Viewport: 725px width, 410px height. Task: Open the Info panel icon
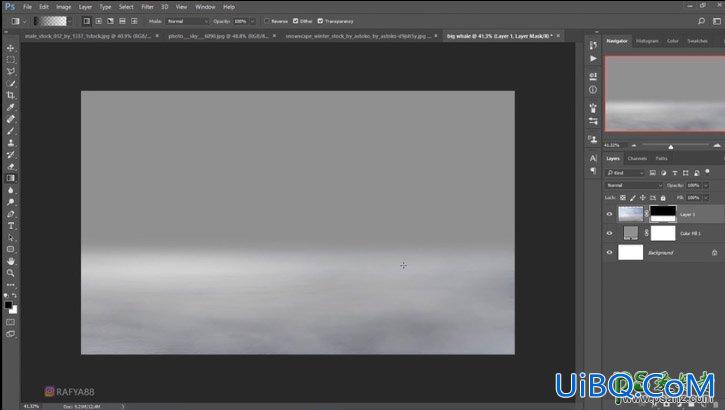coord(593,90)
